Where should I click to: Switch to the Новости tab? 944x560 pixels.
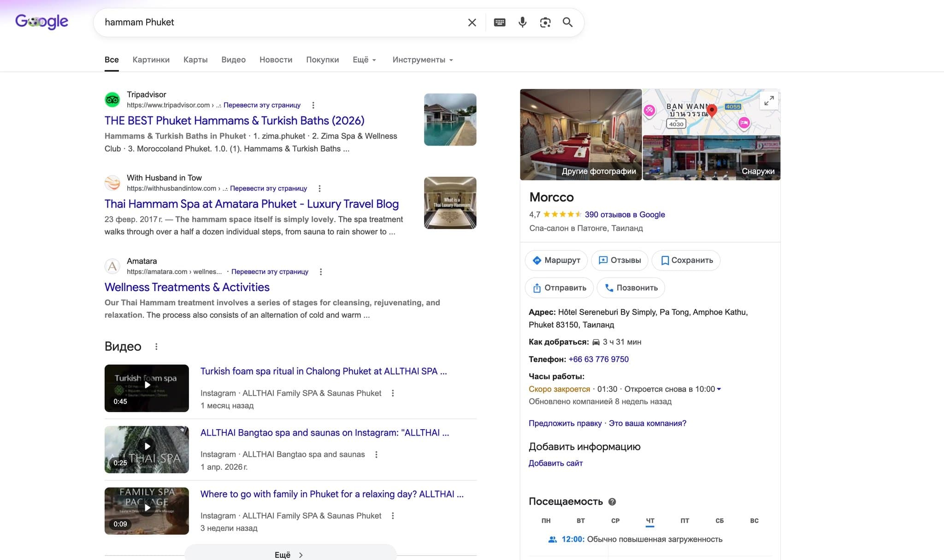click(276, 60)
